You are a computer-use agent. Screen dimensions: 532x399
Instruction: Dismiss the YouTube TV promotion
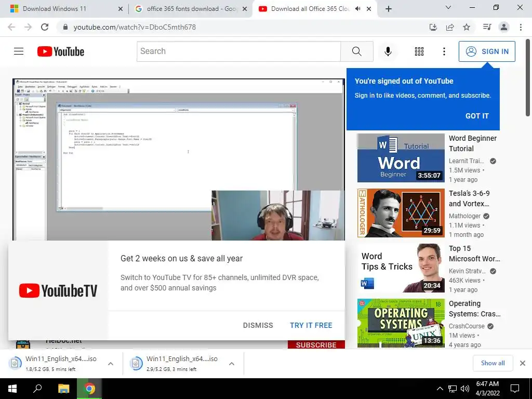pyautogui.click(x=258, y=325)
